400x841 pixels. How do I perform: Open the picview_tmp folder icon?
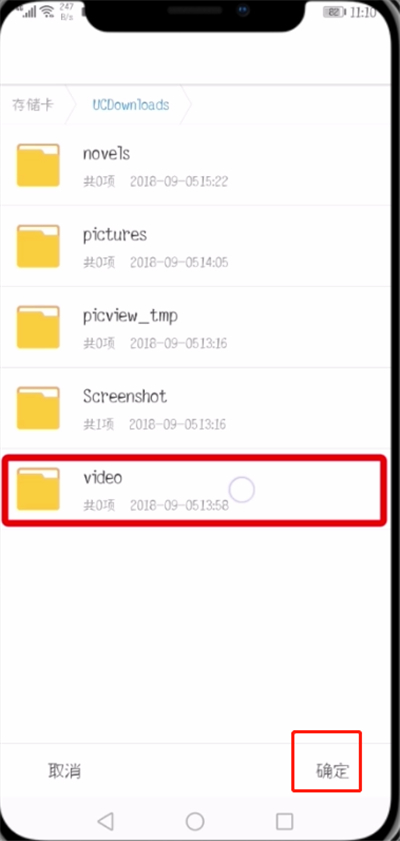(x=38, y=327)
